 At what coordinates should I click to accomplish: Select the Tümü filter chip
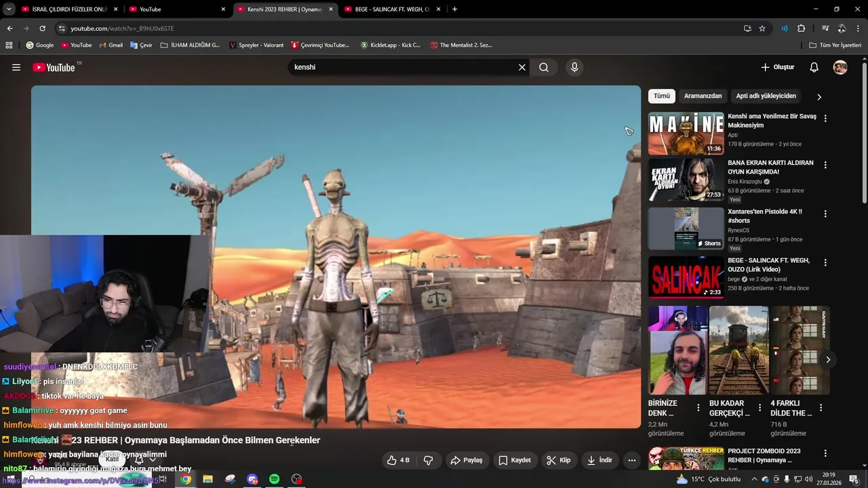click(x=661, y=96)
